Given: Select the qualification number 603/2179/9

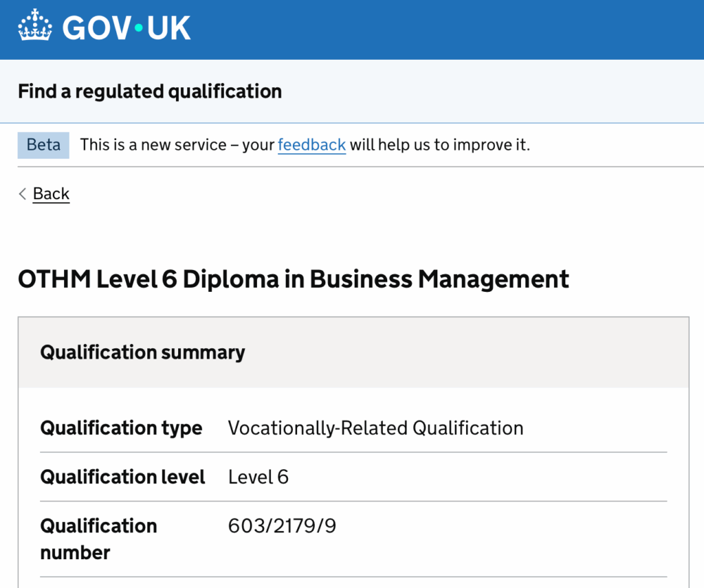Looking at the screenshot, I should pos(282,526).
